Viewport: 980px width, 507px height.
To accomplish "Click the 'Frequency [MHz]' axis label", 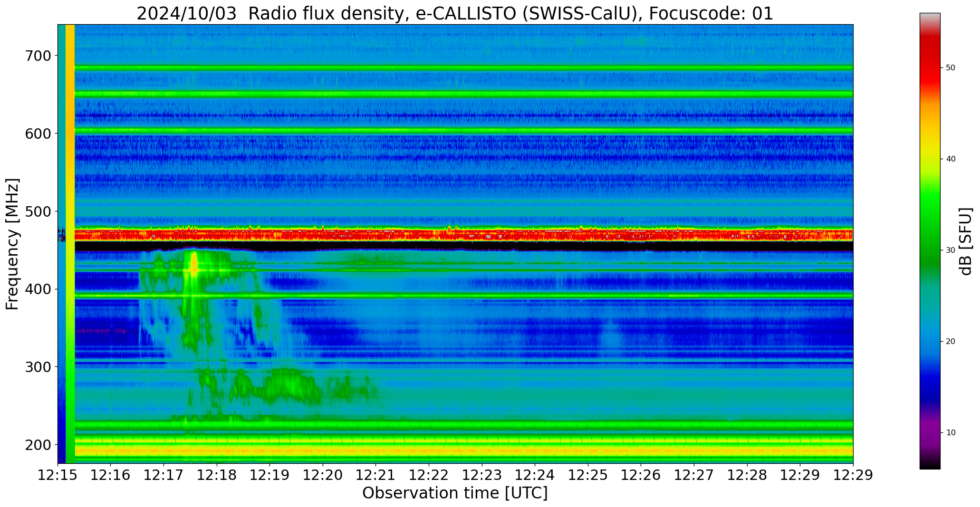I will click(x=12, y=244).
